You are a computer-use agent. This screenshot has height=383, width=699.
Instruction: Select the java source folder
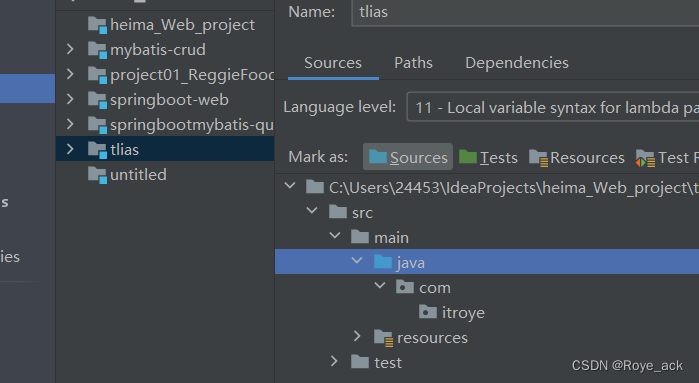pos(411,263)
